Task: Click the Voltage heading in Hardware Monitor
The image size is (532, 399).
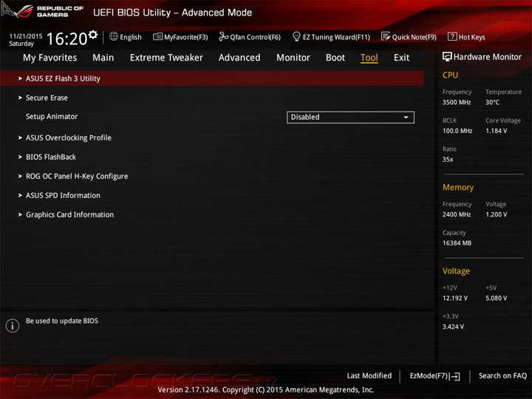Action: 456,271
